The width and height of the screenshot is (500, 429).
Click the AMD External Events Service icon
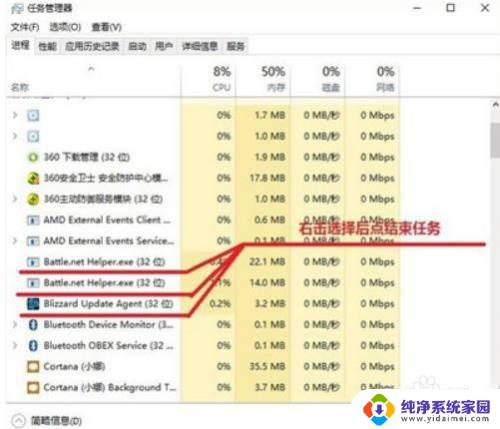(x=33, y=241)
